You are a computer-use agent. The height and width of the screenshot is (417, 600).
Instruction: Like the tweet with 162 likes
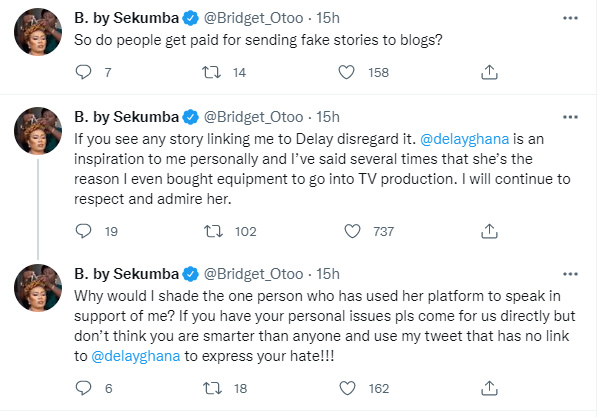(347, 388)
